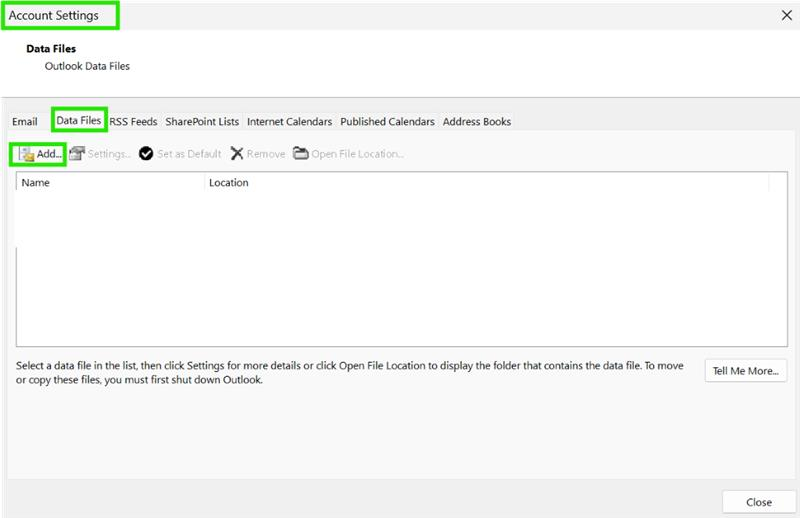Click the Add data file icon

(x=26, y=154)
